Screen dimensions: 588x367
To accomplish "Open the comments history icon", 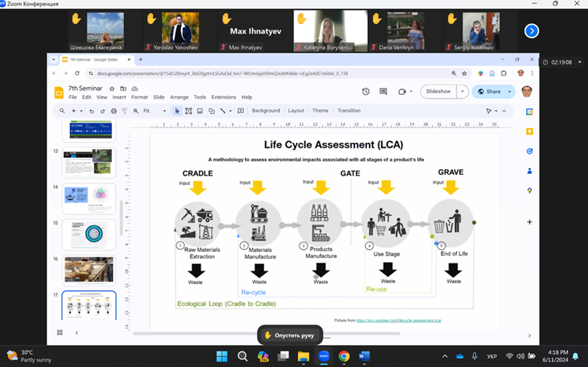I will [383, 92].
